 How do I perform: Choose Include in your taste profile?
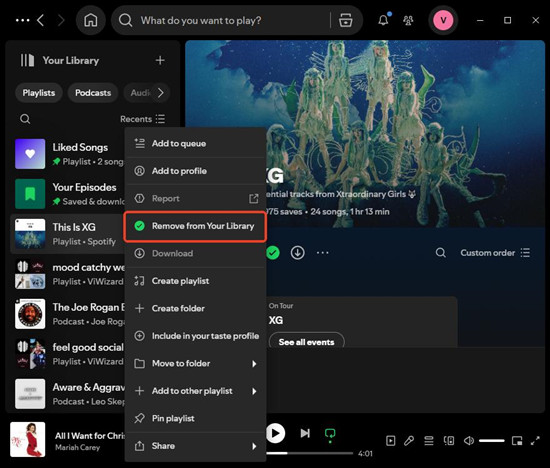(x=195, y=336)
